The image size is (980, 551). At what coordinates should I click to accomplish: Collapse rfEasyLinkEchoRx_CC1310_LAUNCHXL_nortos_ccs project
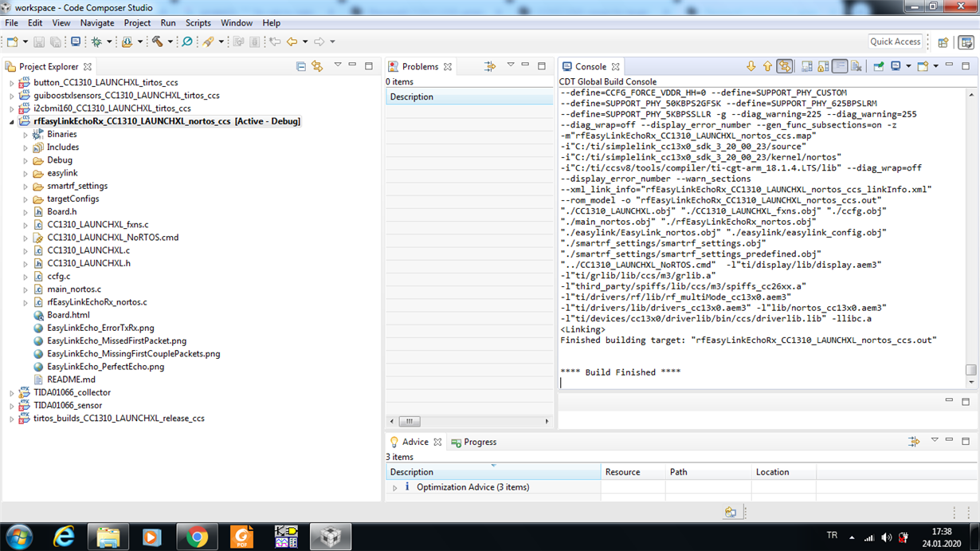point(12,122)
